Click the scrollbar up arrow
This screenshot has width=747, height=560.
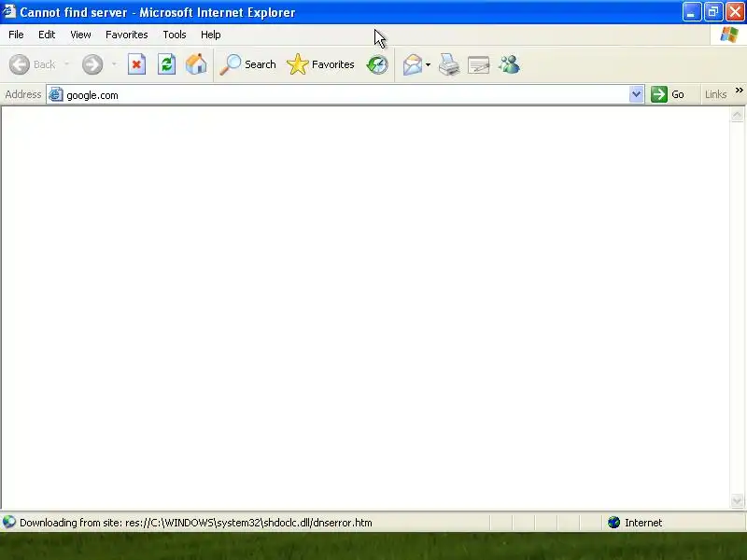pos(737,115)
